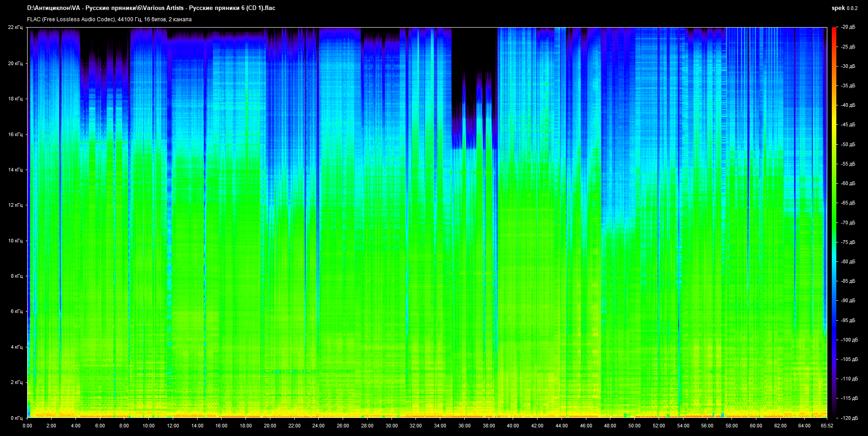This screenshot has width=868, height=436.
Task: Select the -55 дБ scale label
Action: click(x=848, y=164)
